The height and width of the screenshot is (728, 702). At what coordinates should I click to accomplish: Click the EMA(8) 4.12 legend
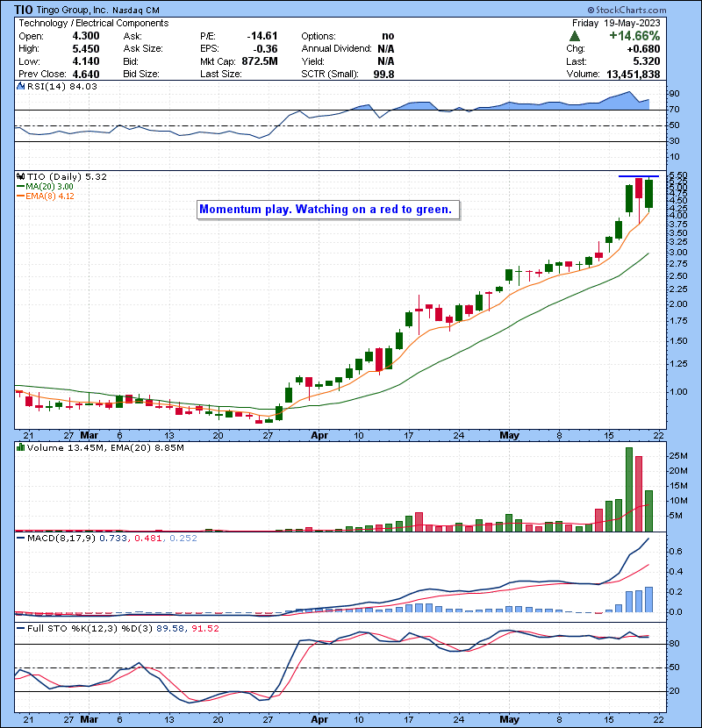(x=46, y=196)
